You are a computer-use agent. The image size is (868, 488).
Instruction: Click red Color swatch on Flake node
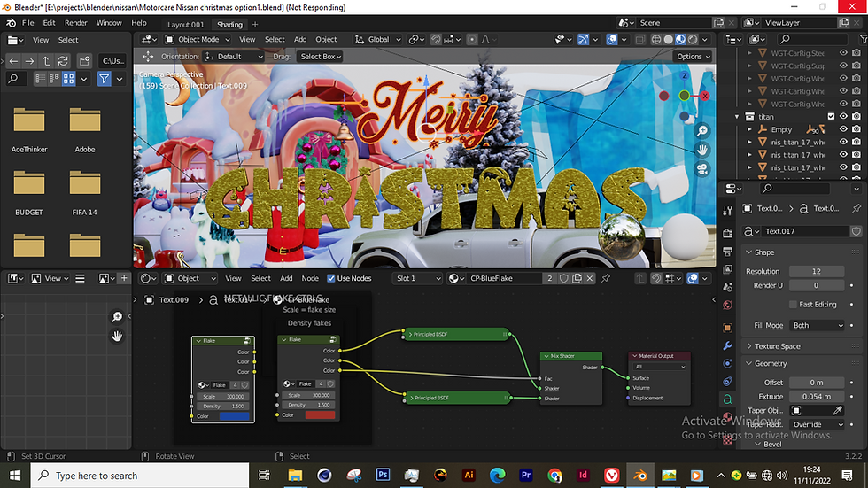pyautogui.click(x=320, y=415)
